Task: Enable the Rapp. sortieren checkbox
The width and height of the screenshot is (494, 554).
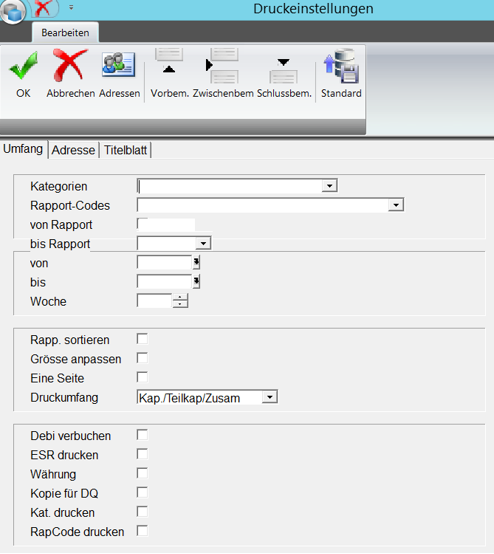Action: point(142,339)
